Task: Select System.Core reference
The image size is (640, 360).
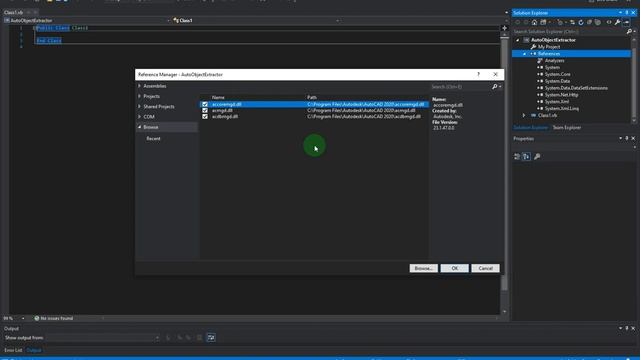Action: pos(558,74)
